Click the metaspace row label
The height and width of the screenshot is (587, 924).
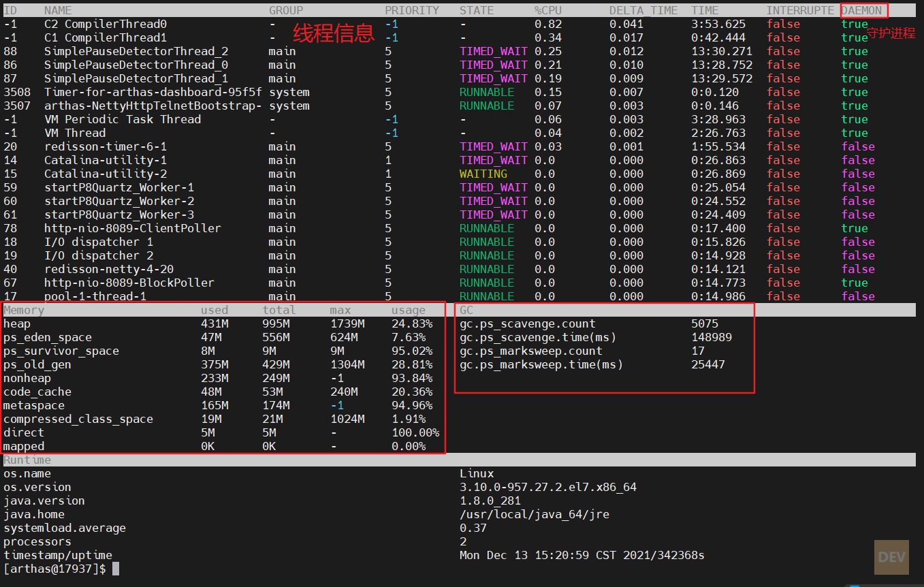click(34, 405)
